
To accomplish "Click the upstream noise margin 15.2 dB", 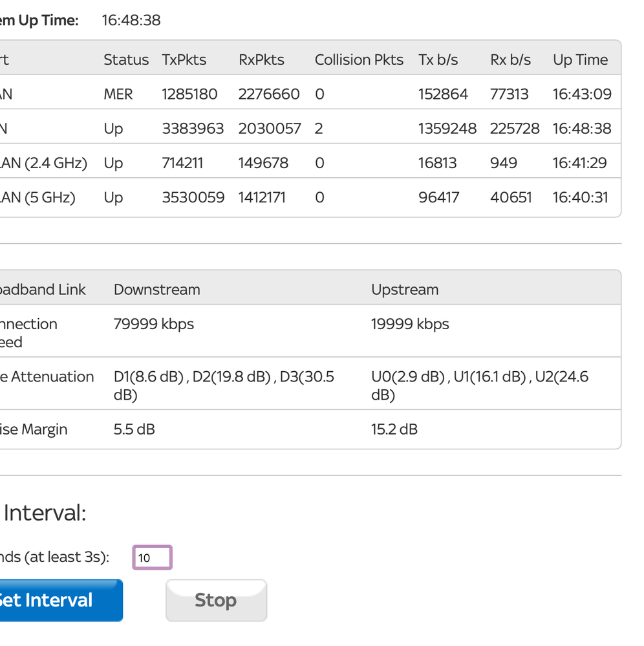I will 394,429.
